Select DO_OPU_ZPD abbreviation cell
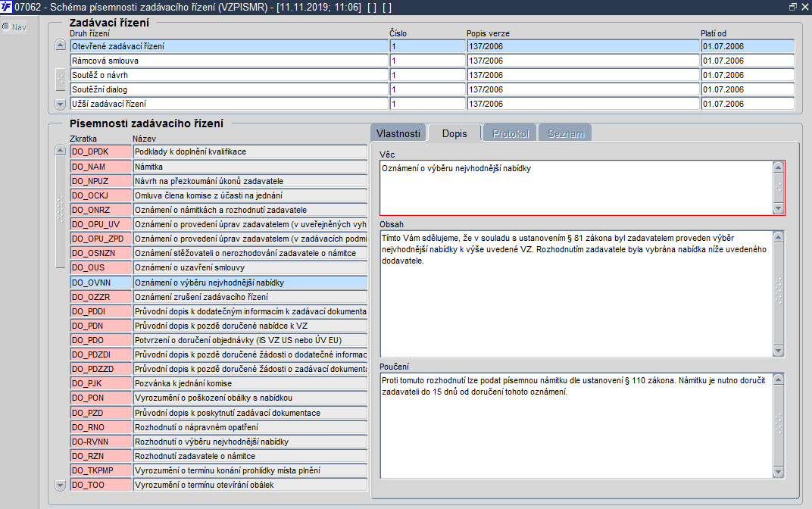Screen dimensions: 812x509 point(101,239)
